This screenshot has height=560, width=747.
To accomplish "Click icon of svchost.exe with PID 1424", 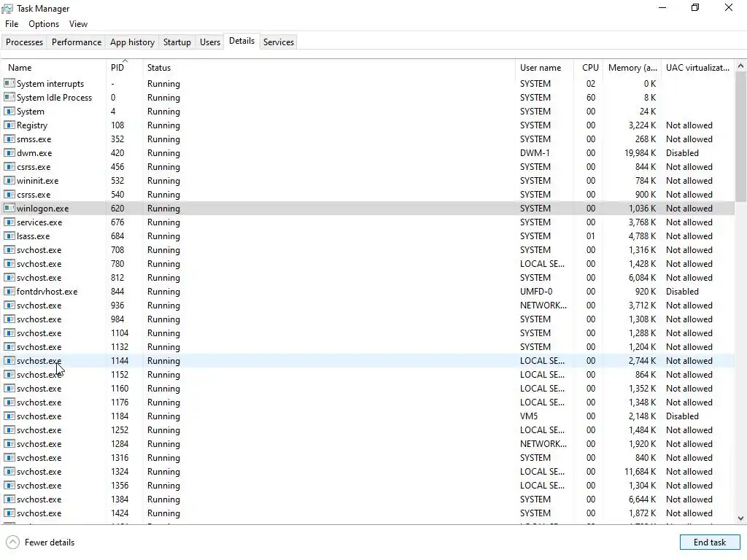I will coord(9,513).
